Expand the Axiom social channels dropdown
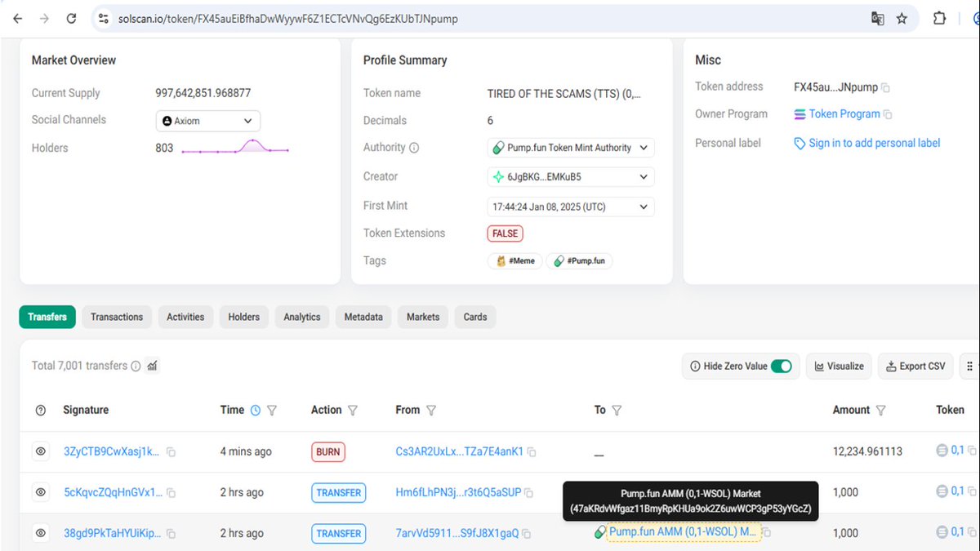The image size is (980, 551). (x=208, y=121)
